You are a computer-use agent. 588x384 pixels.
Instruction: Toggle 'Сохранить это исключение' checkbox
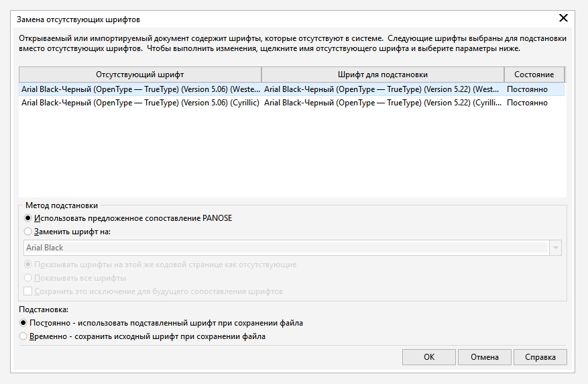[x=28, y=291]
